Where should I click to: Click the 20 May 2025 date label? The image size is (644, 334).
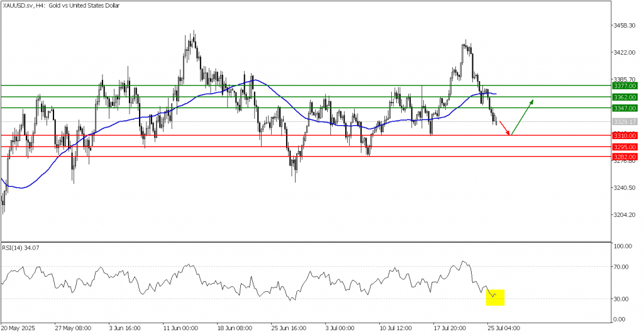coord(18,328)
